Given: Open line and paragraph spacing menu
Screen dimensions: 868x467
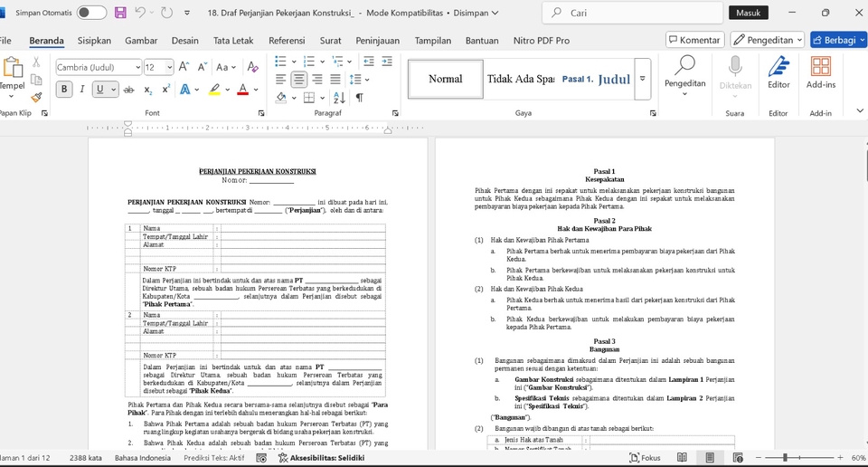Looking at the screenshot, I should tap(359, 80).
